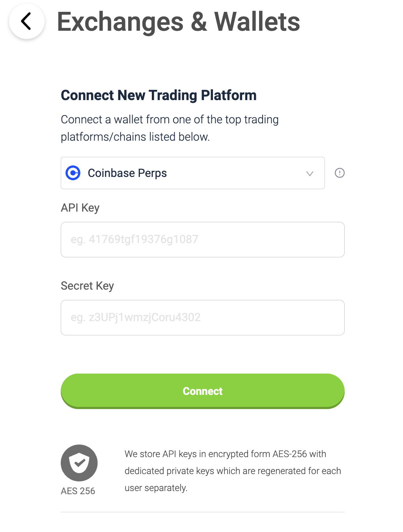Screen dimensions: 403x532
Task: Click the 'eg. z3UPj1wmzjCoru4302' placeholder text
Action: point(136,318)
